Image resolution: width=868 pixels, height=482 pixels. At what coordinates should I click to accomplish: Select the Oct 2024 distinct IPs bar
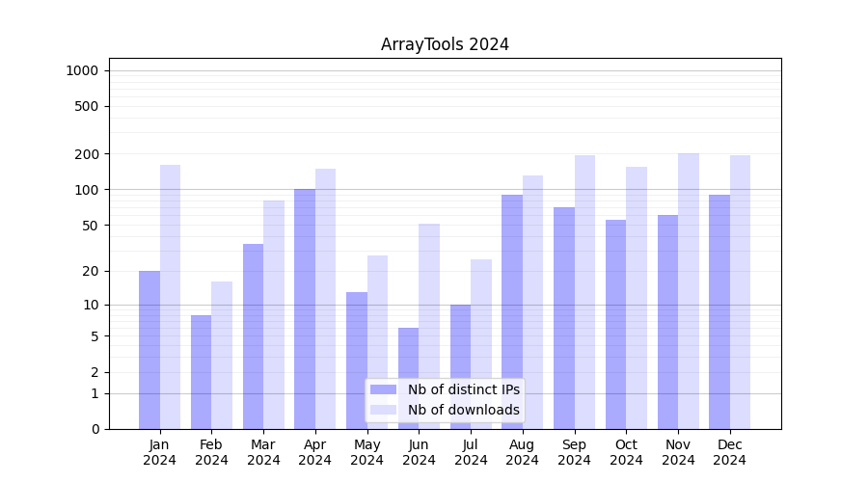(x=615, y=324)
